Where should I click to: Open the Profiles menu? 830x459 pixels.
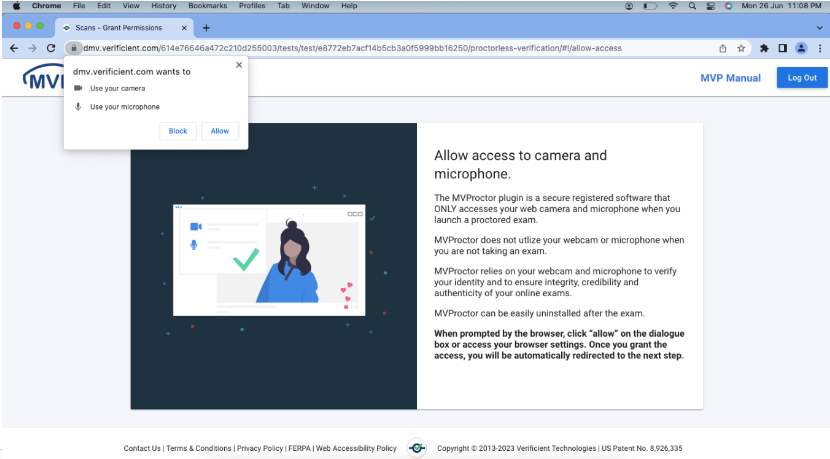point(252,6)
